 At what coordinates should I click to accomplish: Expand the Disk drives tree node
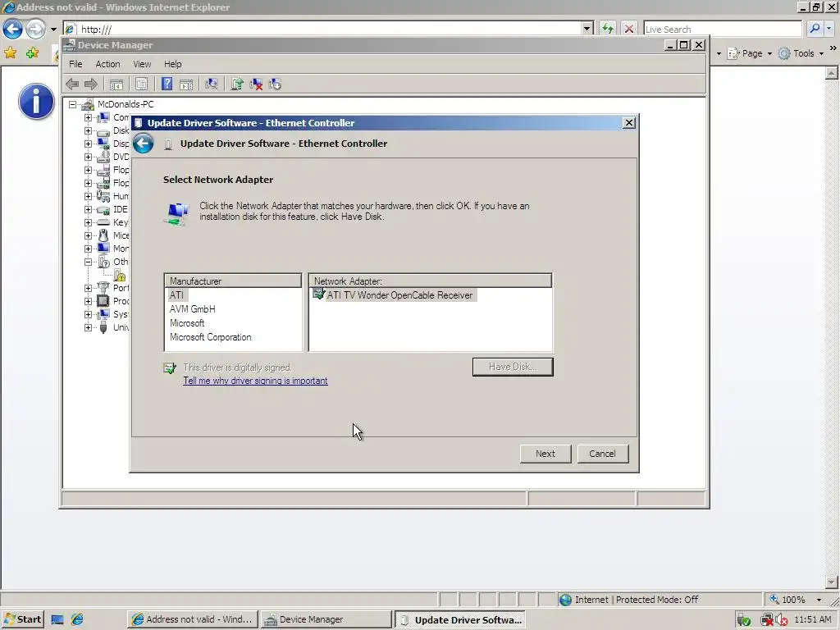click(88, 130)
